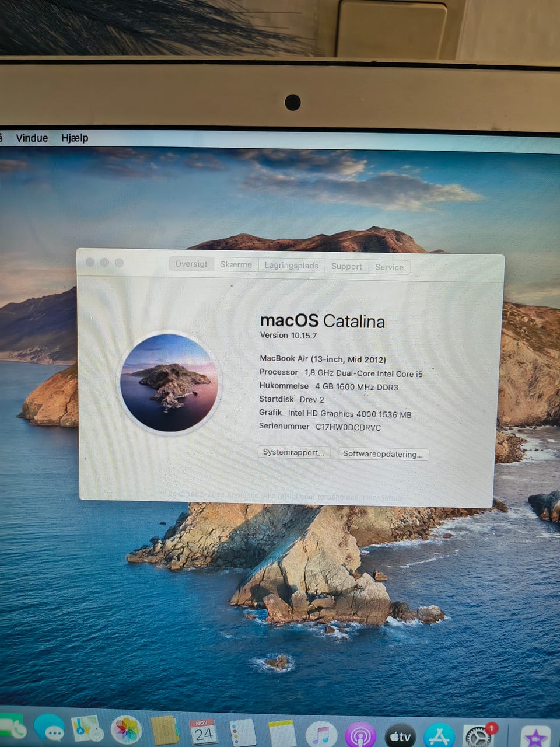Image resolution: width=560 pixels, height=747 pixels.
Task: Click '1,8 GHz Dual-Core Intel Core i5' value
Action: click(x=363, y=373)
